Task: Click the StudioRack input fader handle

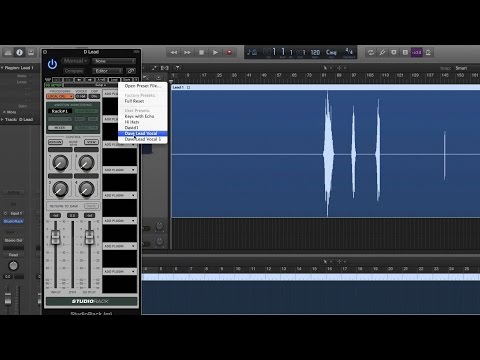Action: [x=55, y=237]
